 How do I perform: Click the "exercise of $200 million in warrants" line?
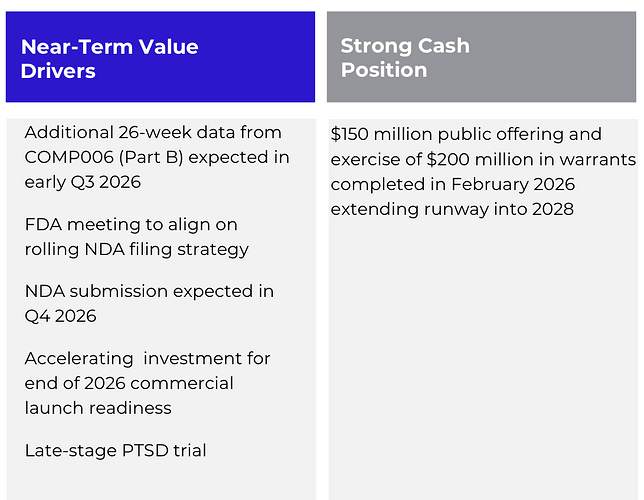483,159
